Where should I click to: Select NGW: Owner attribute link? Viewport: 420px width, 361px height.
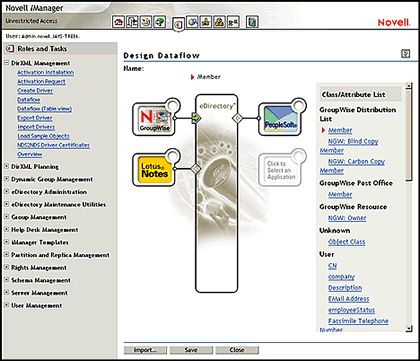[x=347, y=218]
